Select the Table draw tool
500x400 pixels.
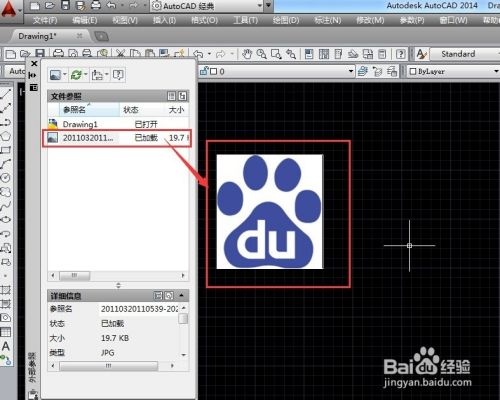6,332
